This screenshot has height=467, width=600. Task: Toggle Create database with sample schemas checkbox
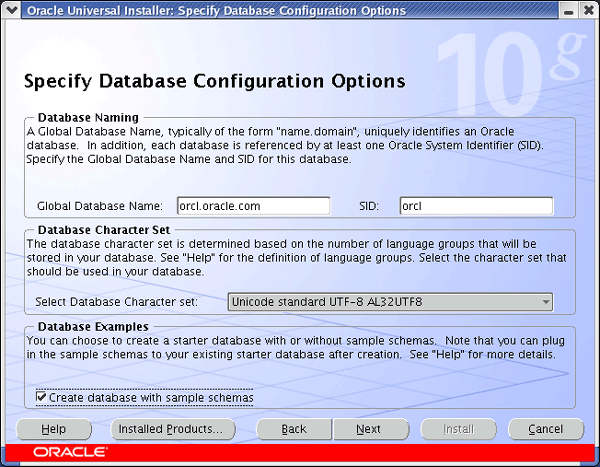click(41, 398)
